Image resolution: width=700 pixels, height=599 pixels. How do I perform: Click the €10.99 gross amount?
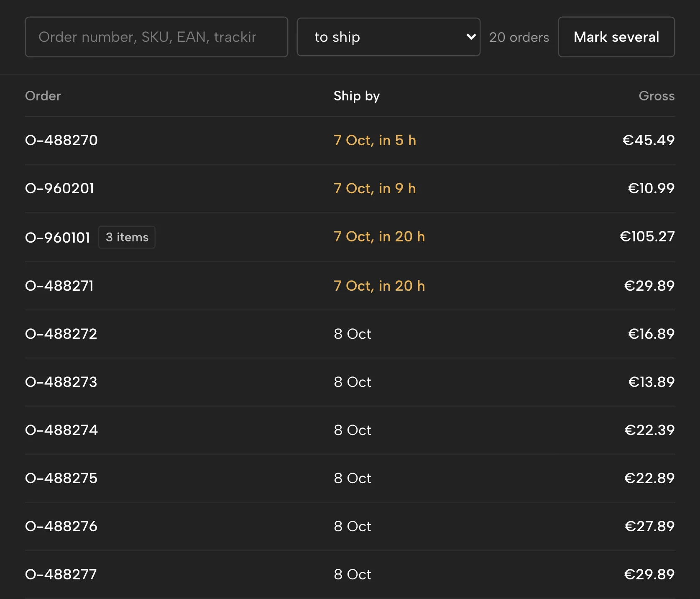[x=651, y=188]
